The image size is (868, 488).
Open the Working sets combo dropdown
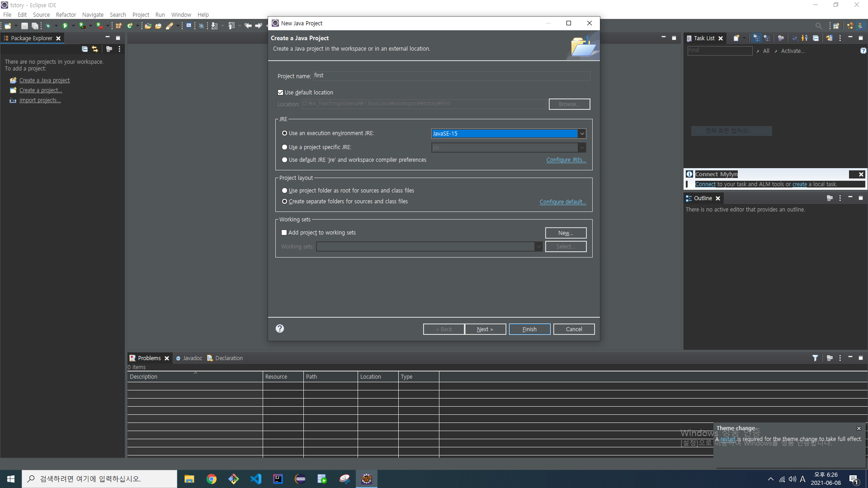click(538, 247)
